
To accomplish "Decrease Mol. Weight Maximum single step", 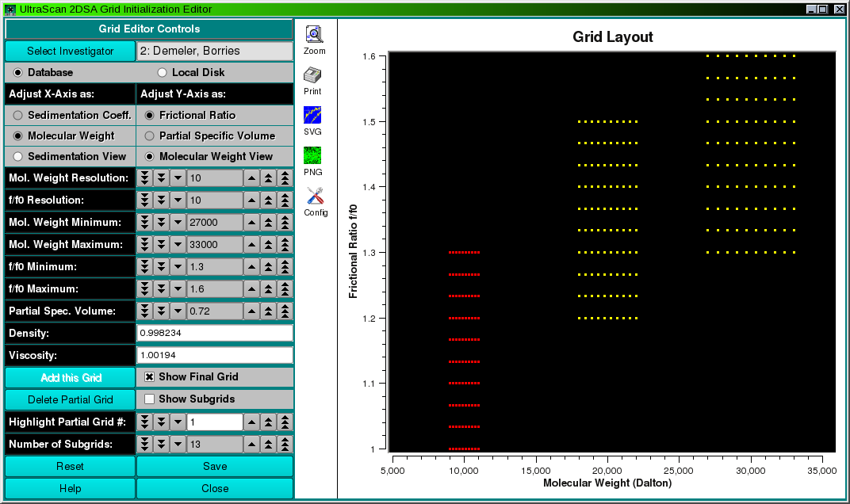I will [x=178, y=244].
